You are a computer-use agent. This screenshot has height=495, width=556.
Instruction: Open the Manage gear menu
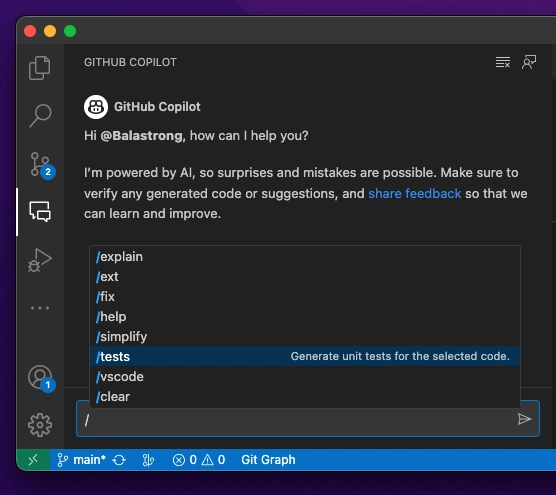coord(40,425)
